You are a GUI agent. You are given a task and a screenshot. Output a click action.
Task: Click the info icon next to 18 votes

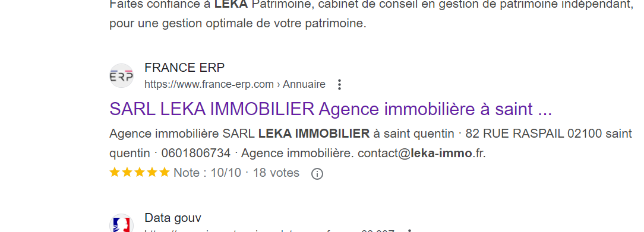tap(317, 174)
